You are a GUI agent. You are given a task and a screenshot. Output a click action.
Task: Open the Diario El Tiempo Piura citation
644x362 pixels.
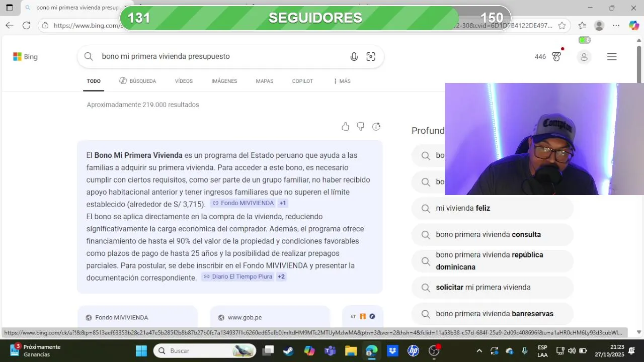237,277
